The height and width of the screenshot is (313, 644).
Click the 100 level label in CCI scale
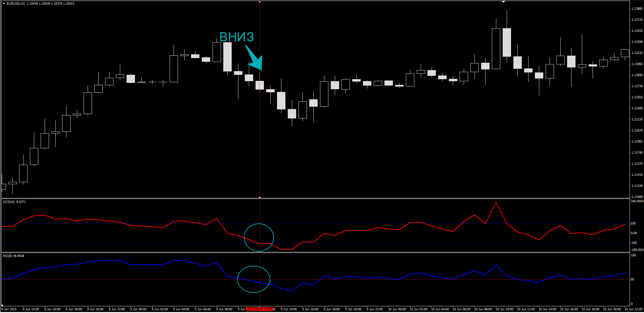coord(633,223)
